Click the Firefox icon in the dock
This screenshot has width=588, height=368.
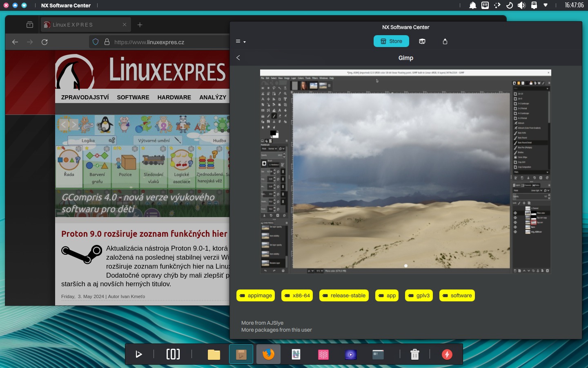pyautogui.click(x=268, y=354)
